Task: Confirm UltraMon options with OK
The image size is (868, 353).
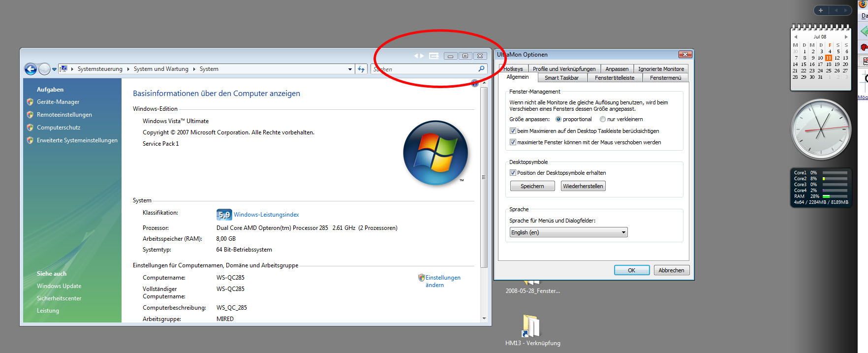Action: [631, 270]
